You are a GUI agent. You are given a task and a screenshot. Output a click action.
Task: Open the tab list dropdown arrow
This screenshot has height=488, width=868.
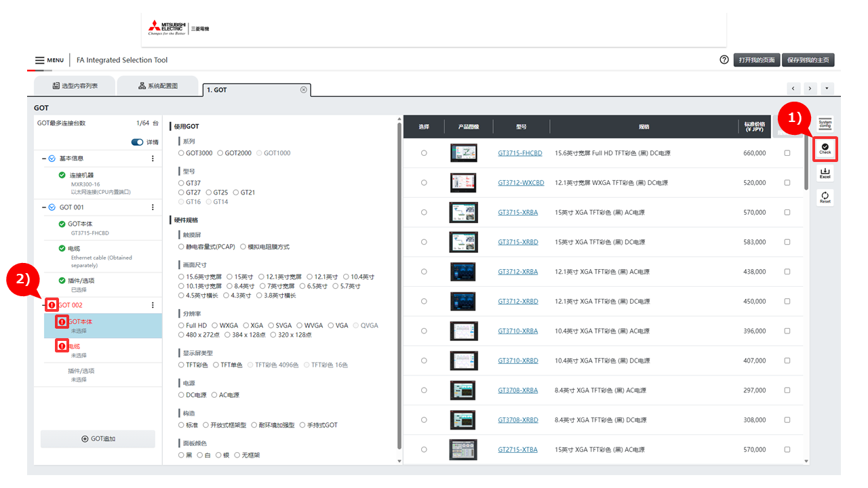827,89
